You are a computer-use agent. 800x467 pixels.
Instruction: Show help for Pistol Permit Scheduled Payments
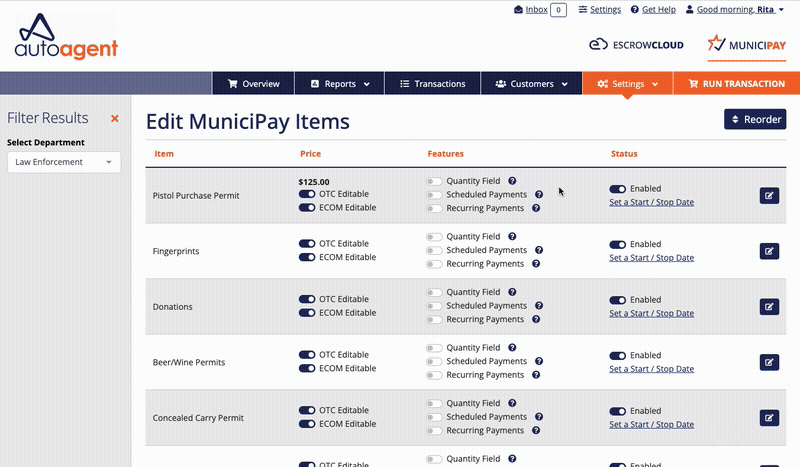[x=539, y=194]
